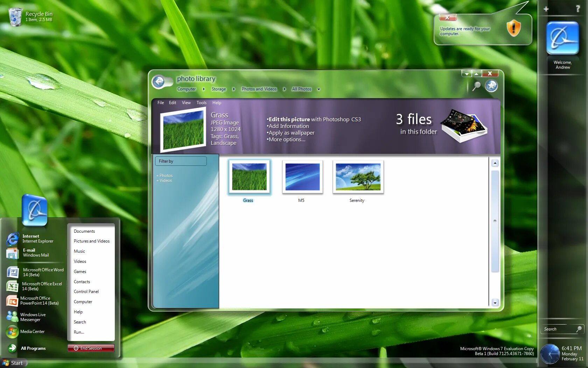Viewport: 588px width, 368px height.
Task: Click the vertical scrollbar thumb in photo library
Action: tap(495, 221)
